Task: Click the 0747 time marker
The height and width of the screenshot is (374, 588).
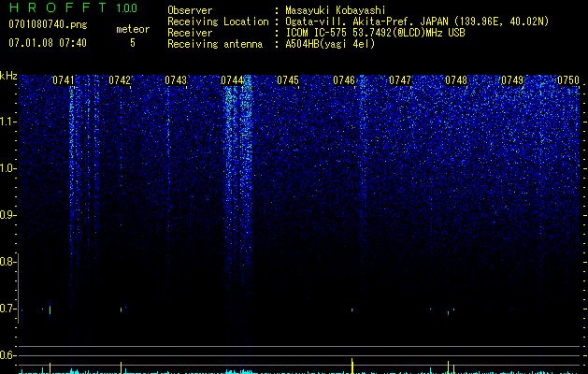Action: tap(400, 80)
